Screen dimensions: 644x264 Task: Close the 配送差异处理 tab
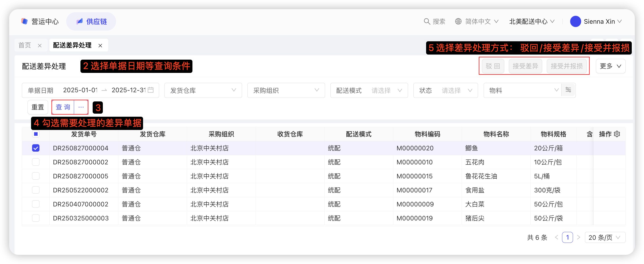click(100, 46)
